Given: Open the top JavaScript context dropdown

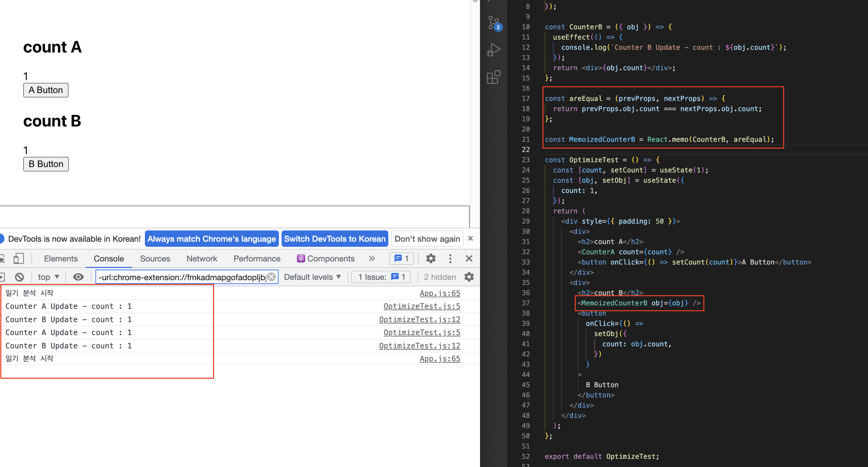Looking at the screenshot, I should click(x=48, y=277).
